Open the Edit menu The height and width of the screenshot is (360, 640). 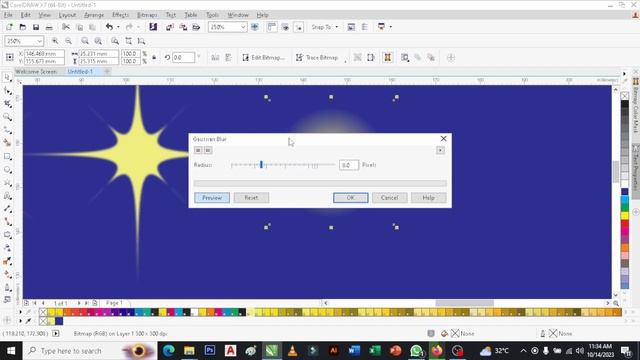[25, 15]
